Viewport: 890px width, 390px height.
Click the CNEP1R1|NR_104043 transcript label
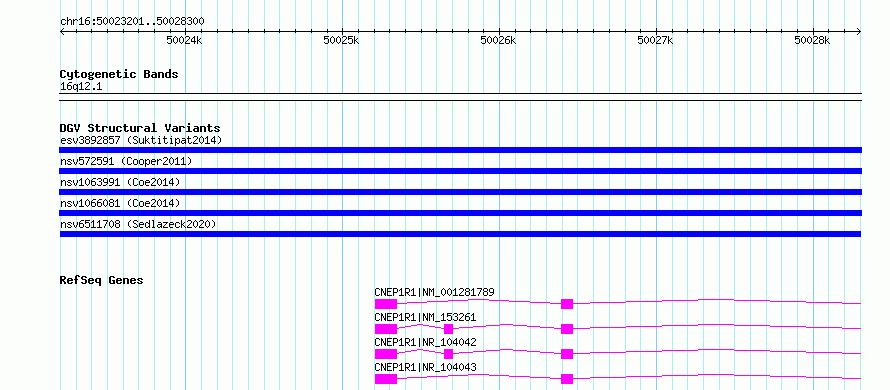[425, 367]
